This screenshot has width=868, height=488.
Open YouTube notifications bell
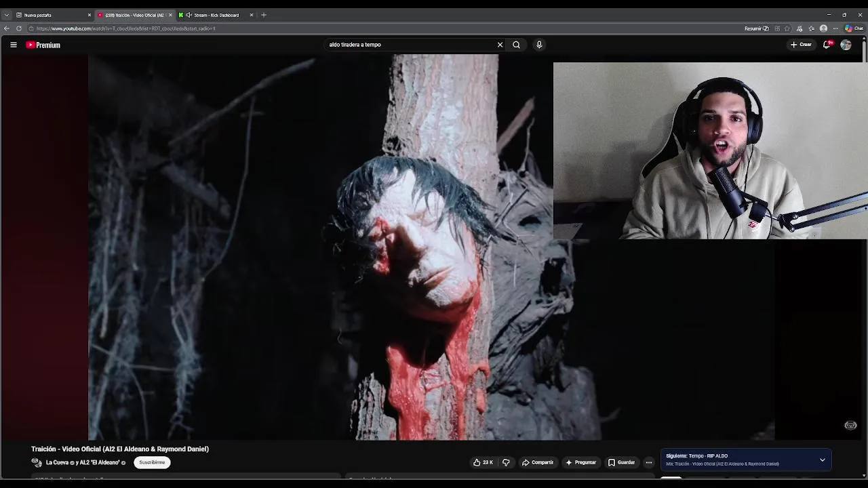[x=827, y=45]
